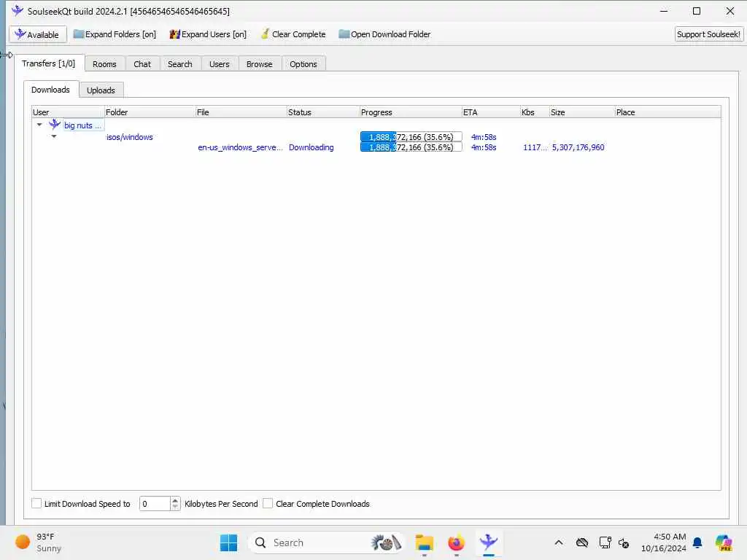
Task: Click the network display tray icon
Action: (x=605, y=542)
